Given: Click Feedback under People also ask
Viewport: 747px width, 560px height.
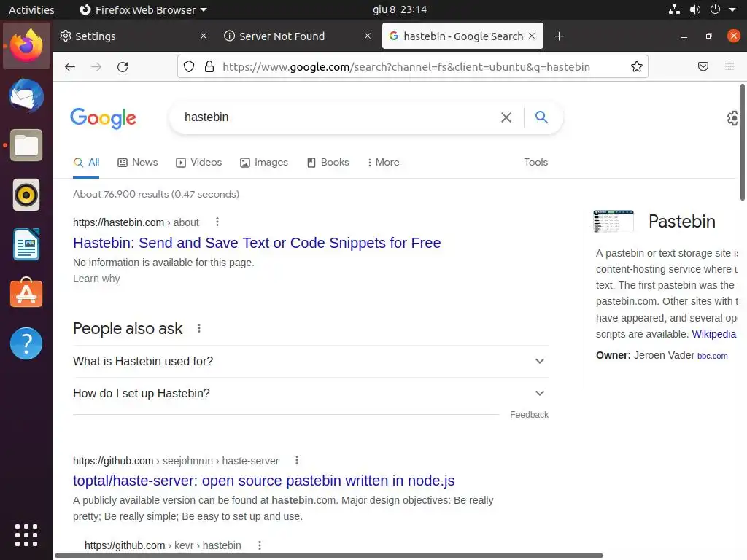Looking at the screenshot, I should pos(529,415).
